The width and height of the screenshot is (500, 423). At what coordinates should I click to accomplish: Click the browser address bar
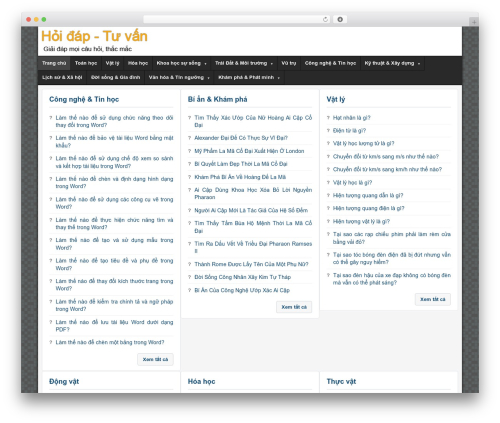click(236, 19)
